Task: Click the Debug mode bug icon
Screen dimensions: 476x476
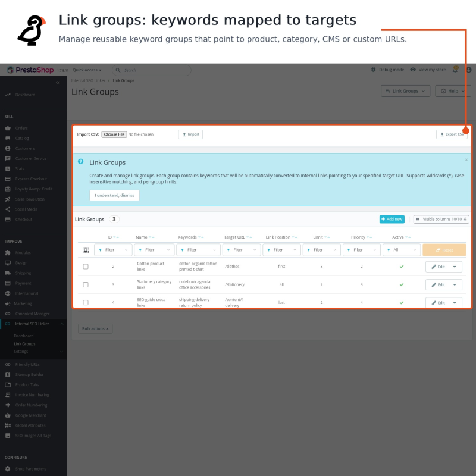Action: [x=373, y=70]
